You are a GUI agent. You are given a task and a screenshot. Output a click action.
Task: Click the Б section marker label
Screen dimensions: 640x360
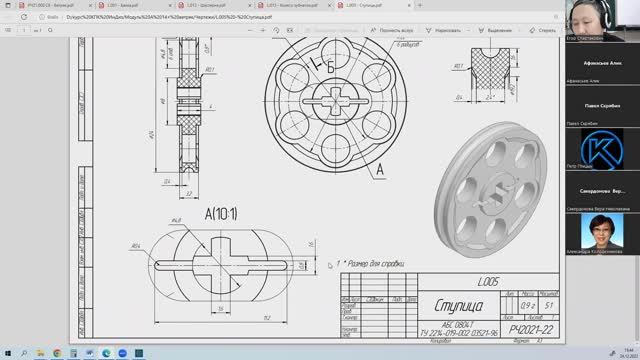[330, 67]
